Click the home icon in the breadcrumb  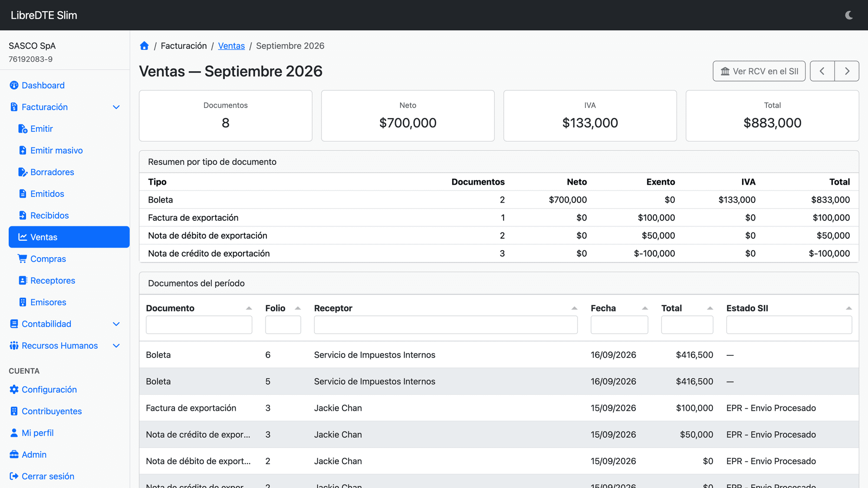click(x=144, y=46)
